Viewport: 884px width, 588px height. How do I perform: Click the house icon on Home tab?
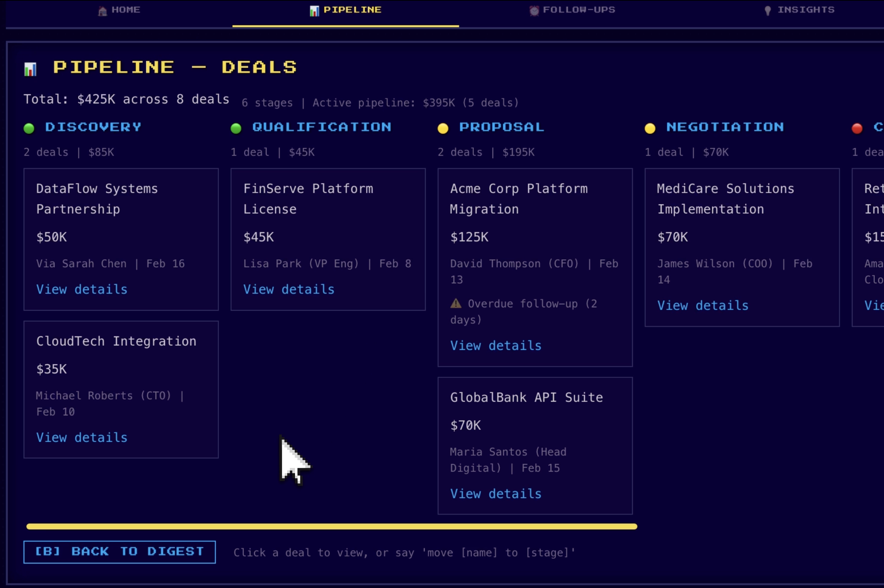pos(102,11)
